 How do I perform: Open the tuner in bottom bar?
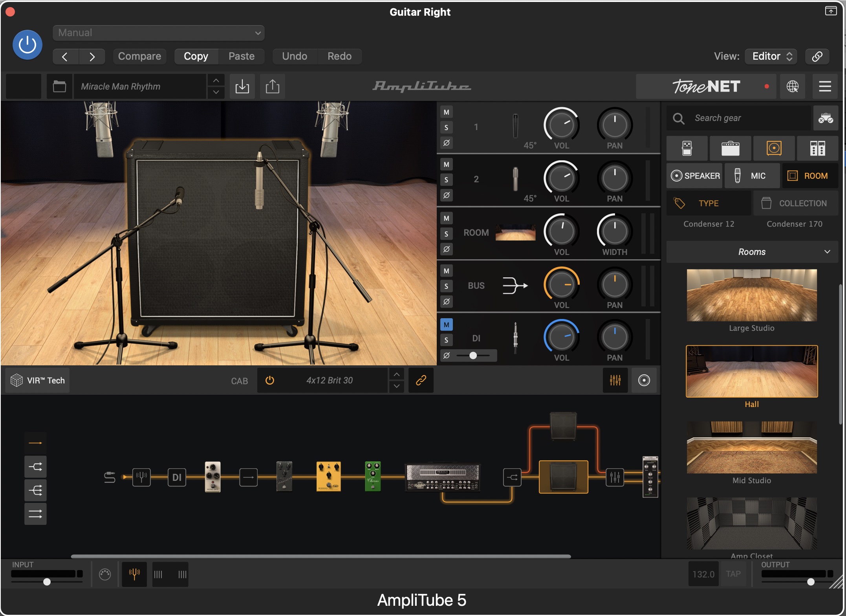pos(134,575)
